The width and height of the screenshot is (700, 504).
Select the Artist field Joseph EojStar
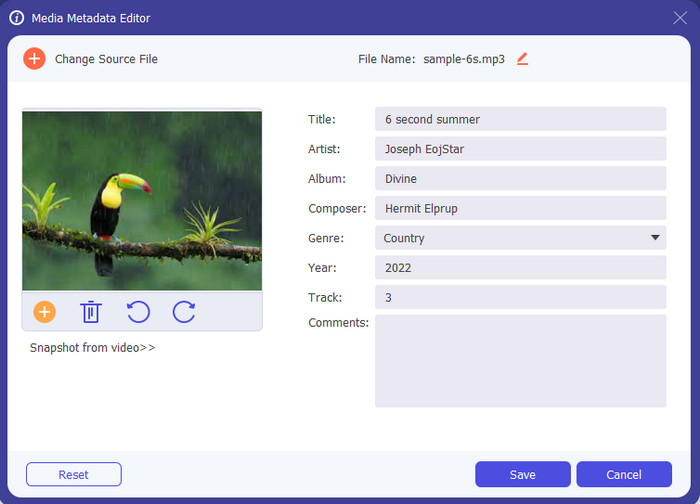520,149
